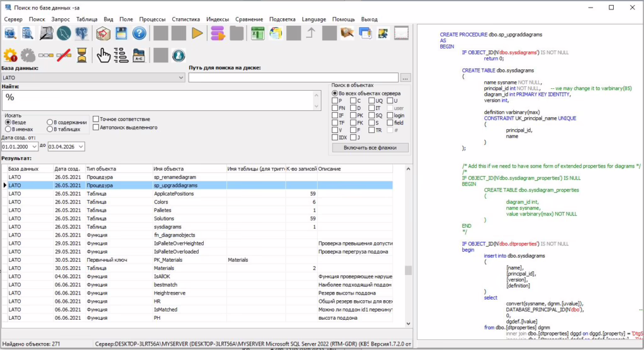Select 'Во всех объектах сервера' radio
This screenshot has height=350, width=644.
[335, 93]
